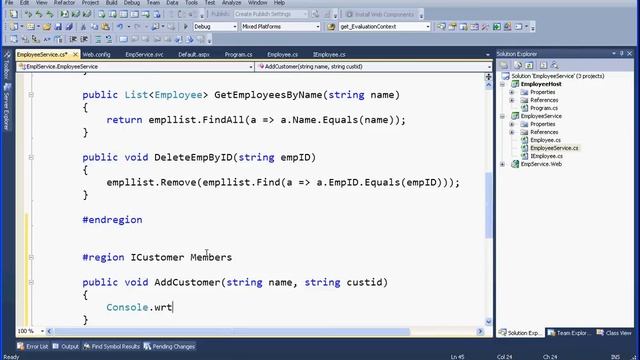Click the Properties Window toolbar icon
This screenshot has width=640, height=360.
(x=452, y=27)
